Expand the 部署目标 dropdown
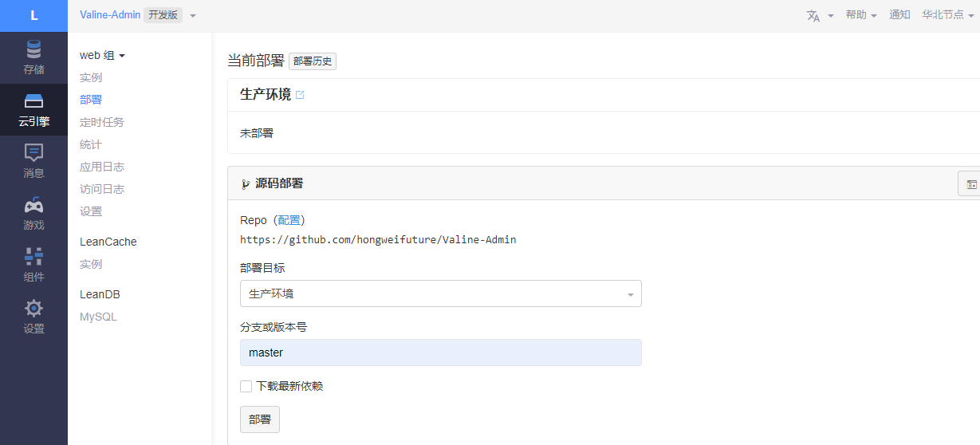Viewport: 980px width, 445px height. tap(440, 293)
